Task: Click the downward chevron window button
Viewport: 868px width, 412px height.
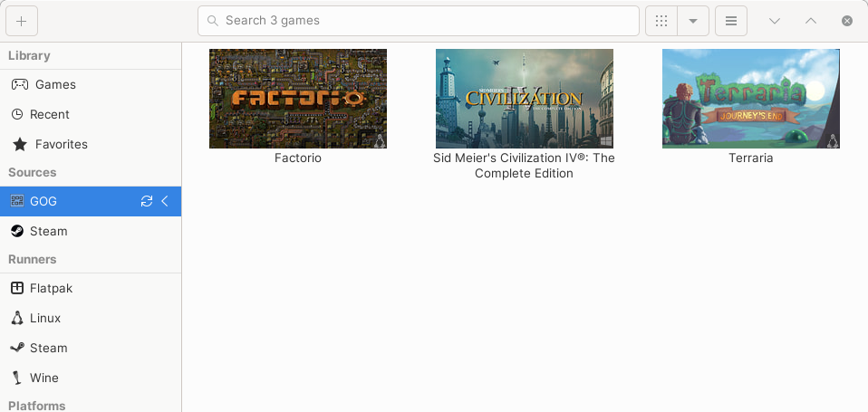Action: (775, 21)
